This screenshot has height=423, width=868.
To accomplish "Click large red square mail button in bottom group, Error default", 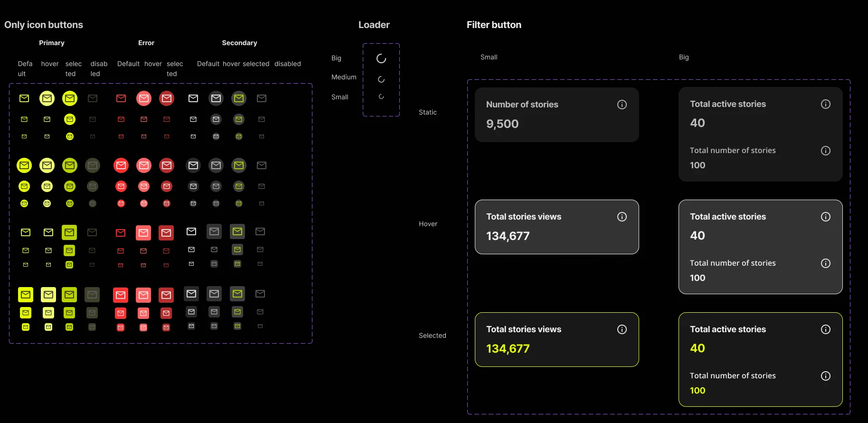I will (121, 295).
